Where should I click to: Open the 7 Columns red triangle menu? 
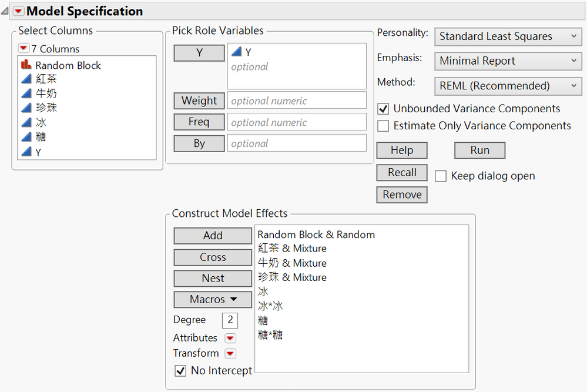[24, 48]
